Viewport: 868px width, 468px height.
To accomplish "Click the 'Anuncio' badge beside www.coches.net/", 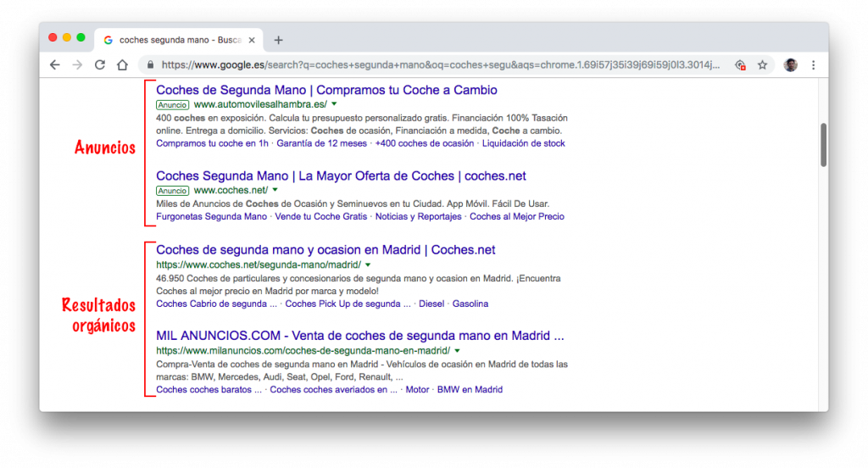I will pos(173,191).
